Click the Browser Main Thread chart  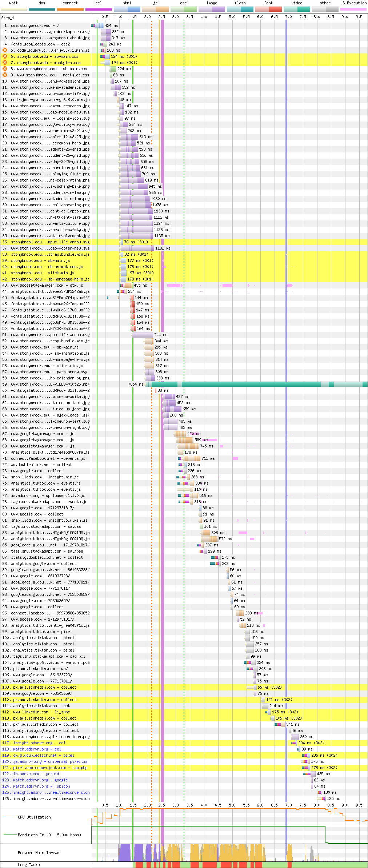point(229,853)
